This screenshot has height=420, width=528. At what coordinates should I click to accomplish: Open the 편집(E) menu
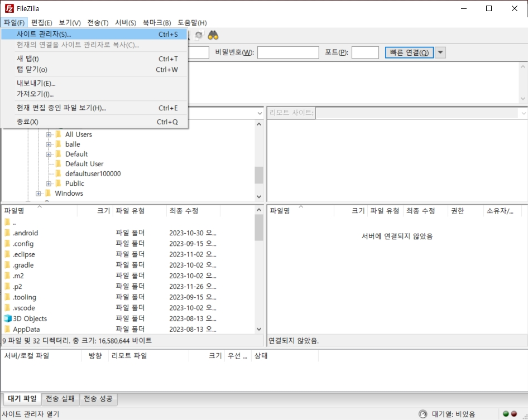[41, 22]
